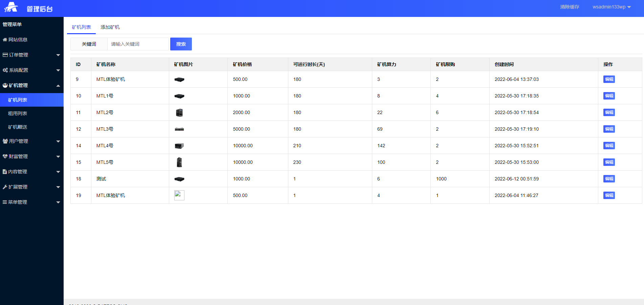Click the logo in the top header
Viewport: 644px width, 305px height.
11,7
